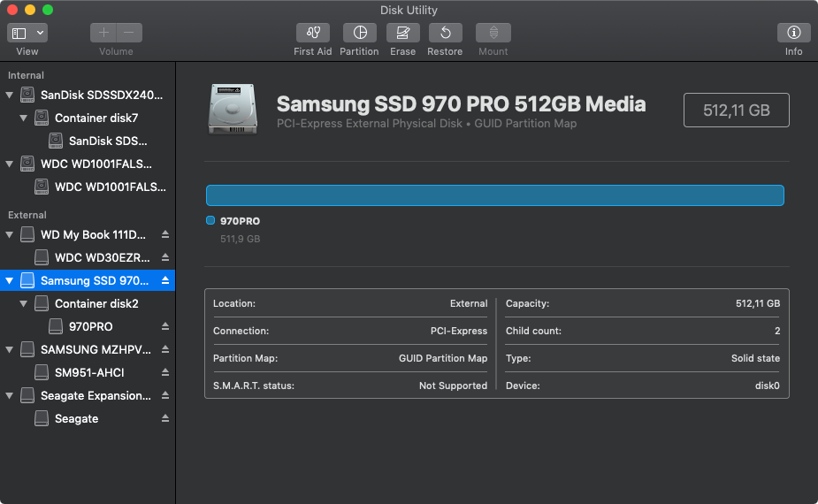Select WD My Book 111D in sidebar
This screenshot has height=504, width=818.
[88, 235]
